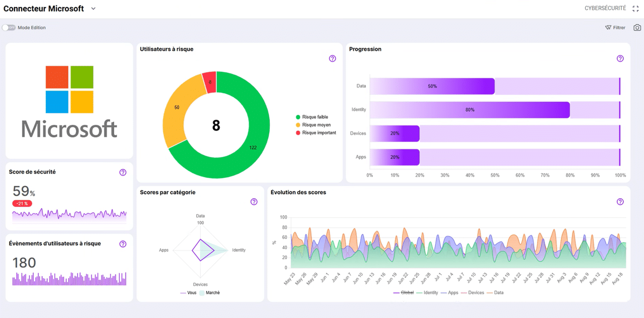
Task: Hide the Devices series in Évolution legend
Action: pos(472,292)
